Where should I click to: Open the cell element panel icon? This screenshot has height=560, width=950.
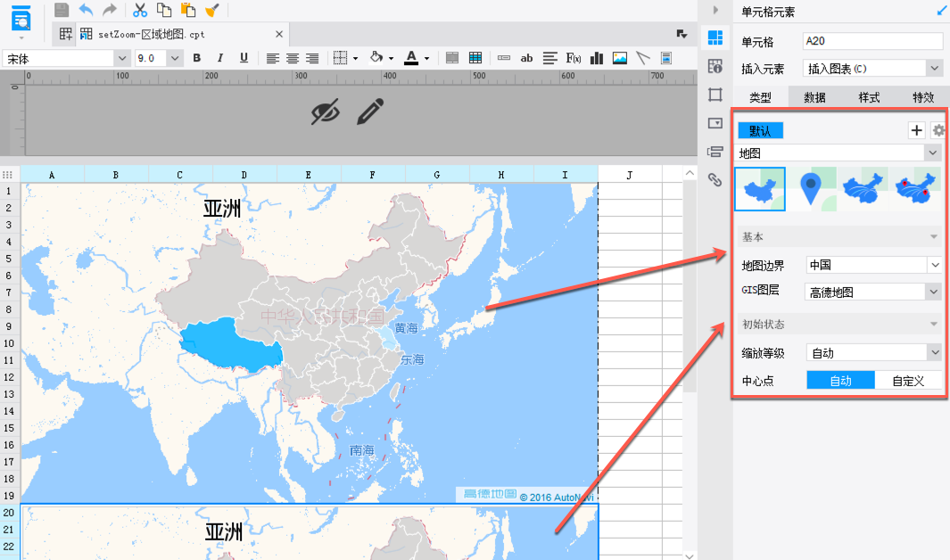coord(715,37)
